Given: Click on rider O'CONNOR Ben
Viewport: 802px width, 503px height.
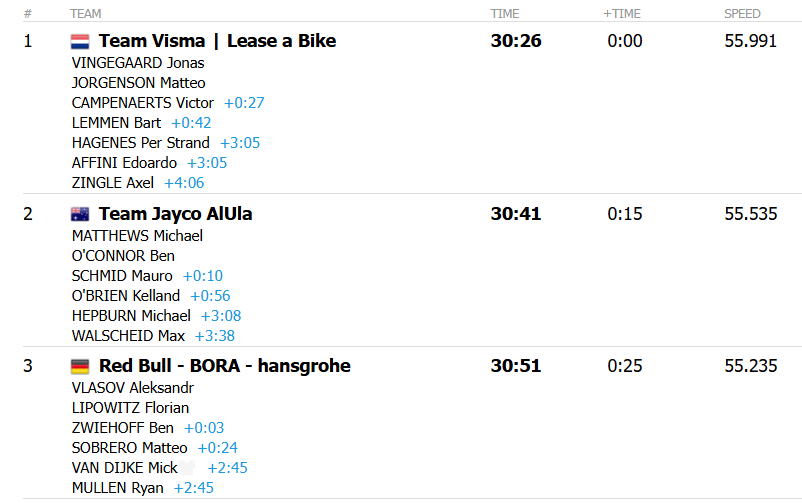Looking at the screenshot, I should click(123, 256).
